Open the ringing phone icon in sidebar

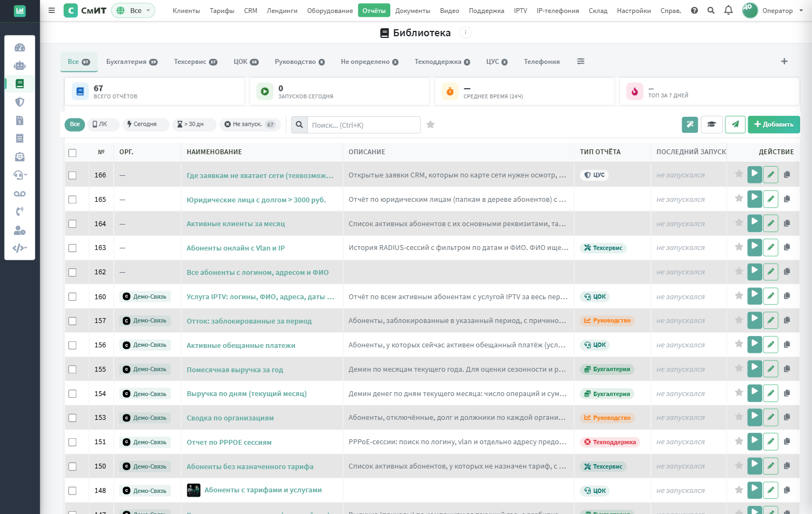[x=19, y=212]
